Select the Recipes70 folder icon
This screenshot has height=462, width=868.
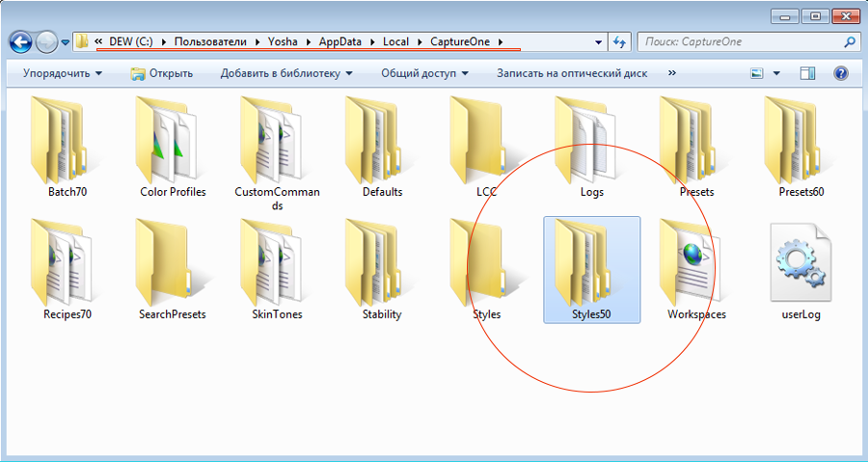click(61, 262)
